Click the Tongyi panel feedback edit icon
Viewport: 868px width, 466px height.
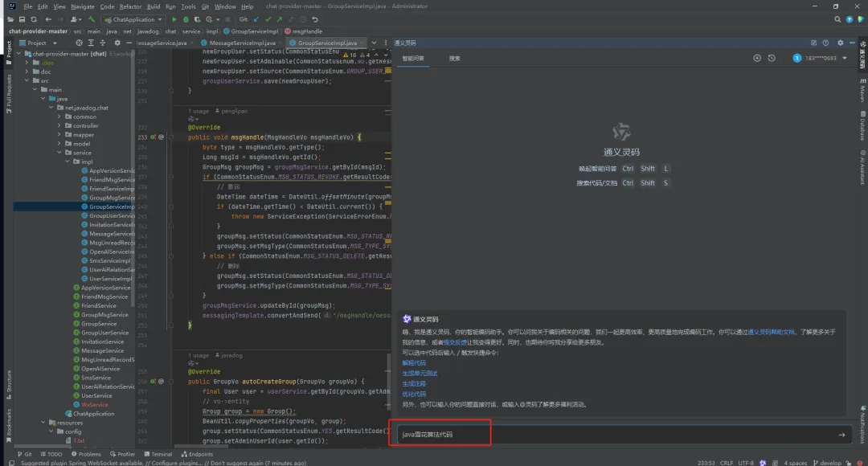(813, 43)
